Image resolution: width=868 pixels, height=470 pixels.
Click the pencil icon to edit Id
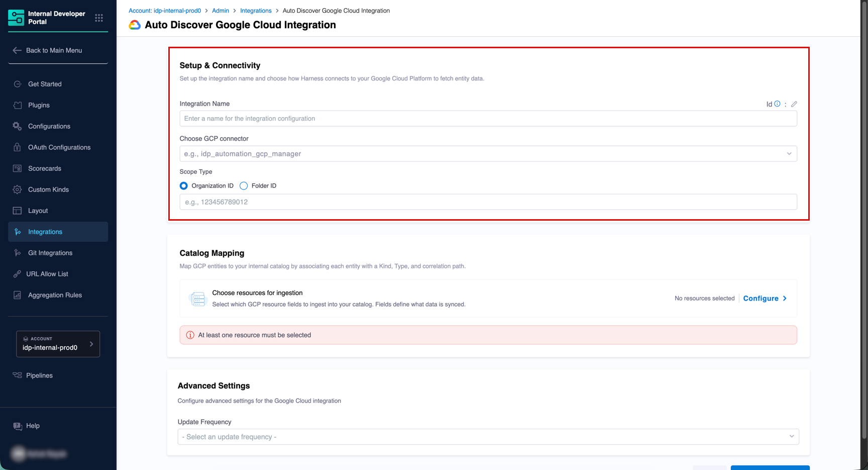(x=794, y=104)
